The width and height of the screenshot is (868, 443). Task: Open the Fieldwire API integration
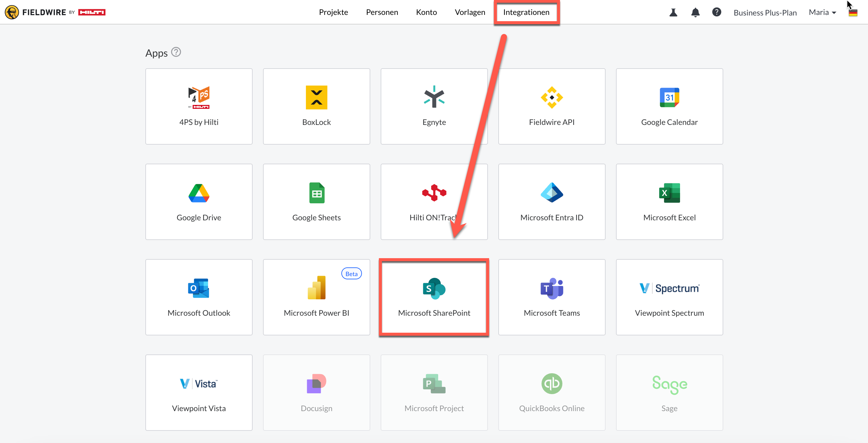click(x=552, y=106)
